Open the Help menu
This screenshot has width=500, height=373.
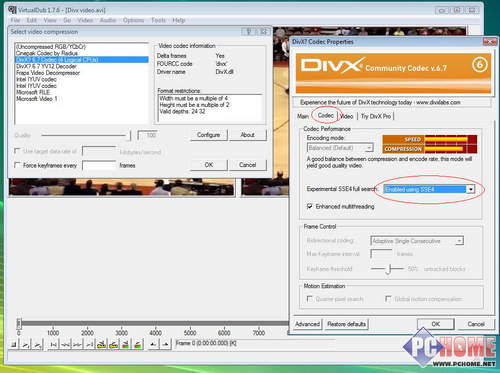click(179, 20)
